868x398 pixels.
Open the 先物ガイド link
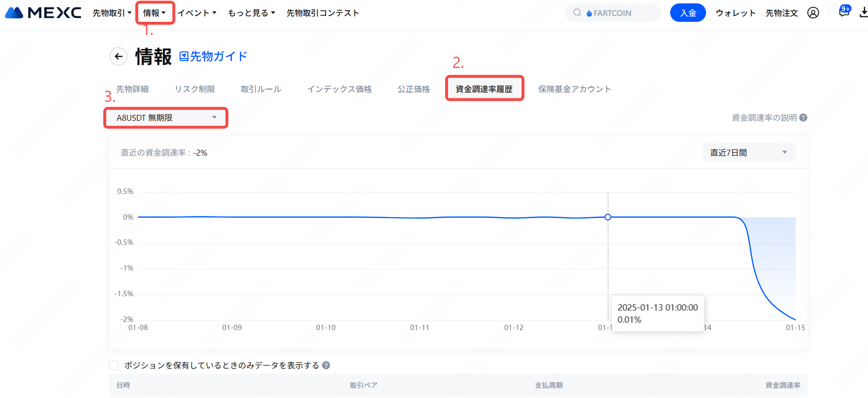[213, 57]
